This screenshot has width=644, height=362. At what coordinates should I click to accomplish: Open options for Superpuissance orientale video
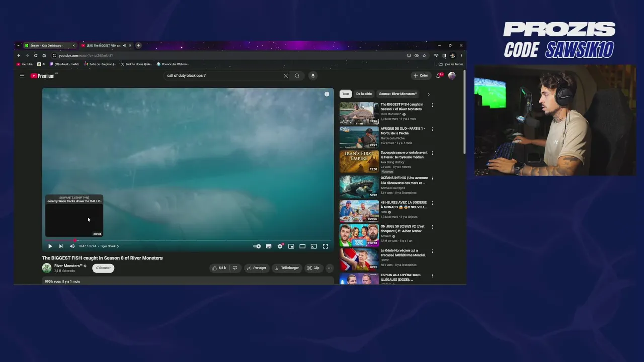(432, 153)
